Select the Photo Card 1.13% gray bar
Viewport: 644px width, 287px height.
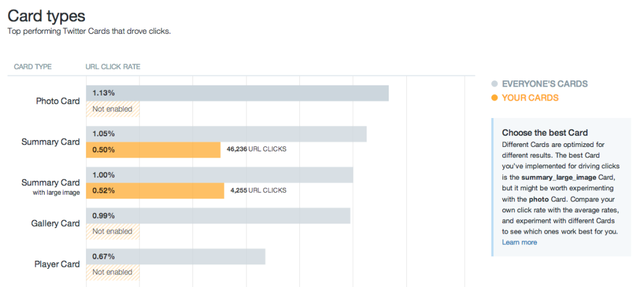click(237, 93)
